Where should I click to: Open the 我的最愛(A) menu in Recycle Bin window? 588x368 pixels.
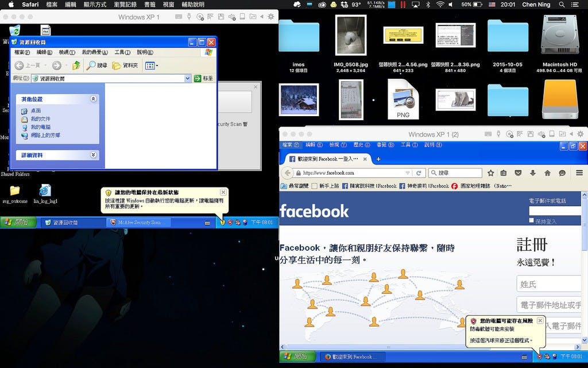95,52
